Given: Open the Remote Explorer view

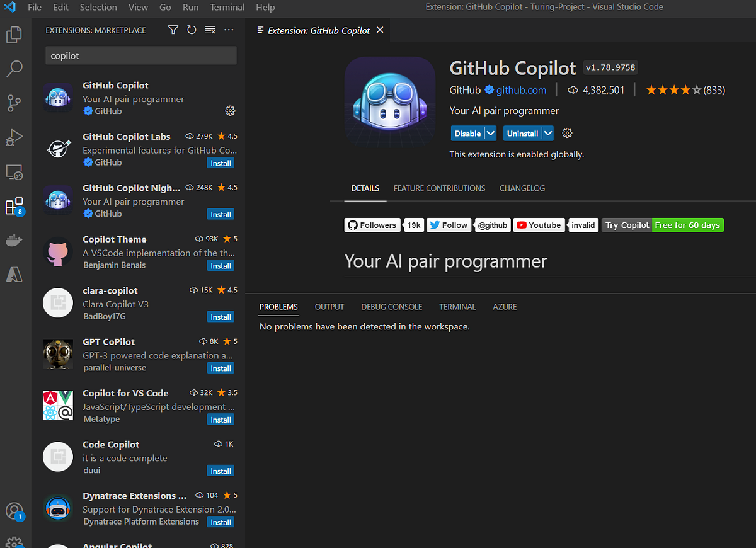Looking at the screenshot, I should click(14, 171).
